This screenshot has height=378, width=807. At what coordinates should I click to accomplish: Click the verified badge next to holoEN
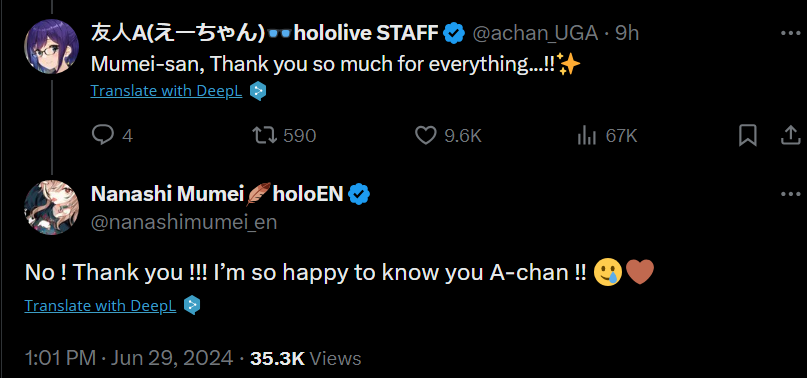click(359, 195)
